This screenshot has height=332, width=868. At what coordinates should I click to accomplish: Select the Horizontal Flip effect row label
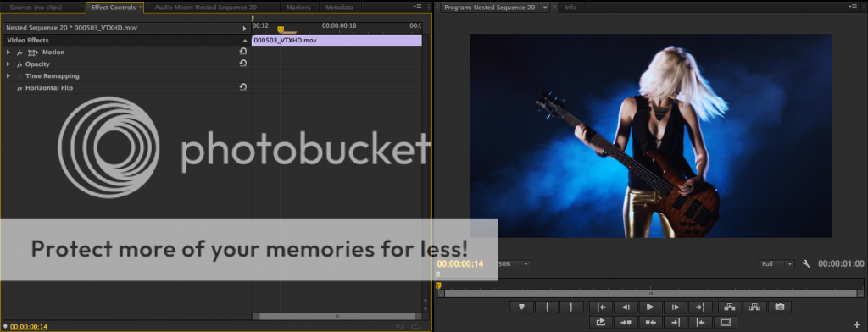[x=48, y=88]
